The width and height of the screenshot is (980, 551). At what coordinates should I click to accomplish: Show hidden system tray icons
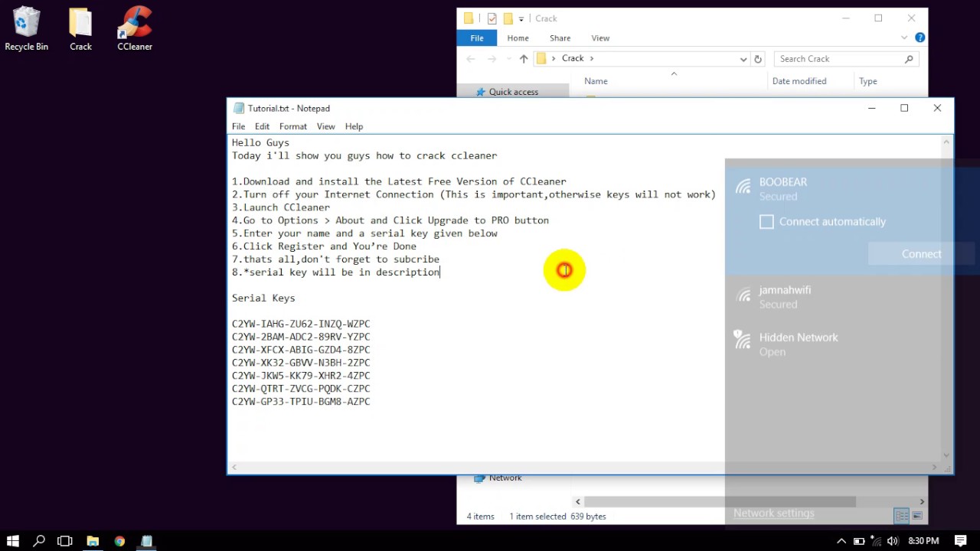(x=841, y=541)
